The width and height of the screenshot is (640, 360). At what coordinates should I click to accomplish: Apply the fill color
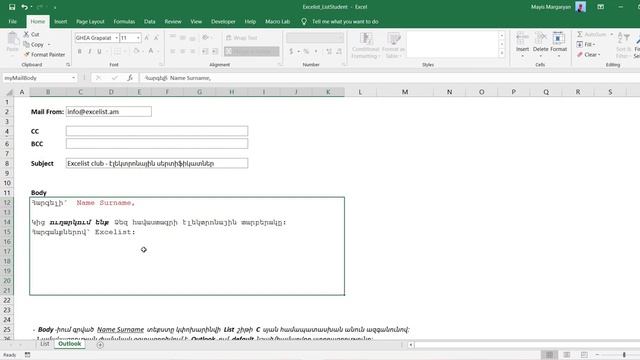pyautogui.click(x=136, y=51)
